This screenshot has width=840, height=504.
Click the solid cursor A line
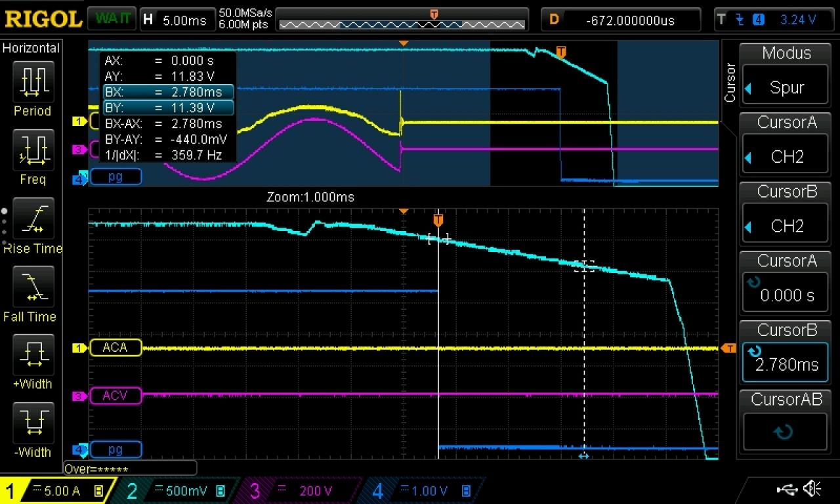pyautogui.click(x=438, y=341)
